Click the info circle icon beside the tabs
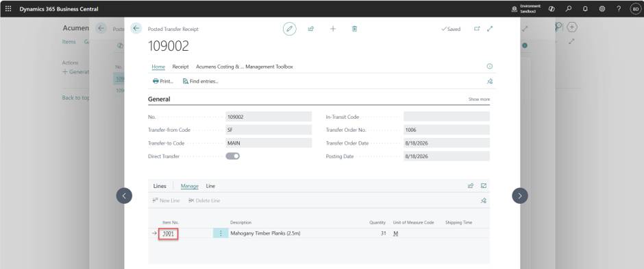The height and width of the screenshot is (269, 644). (490, 67)
